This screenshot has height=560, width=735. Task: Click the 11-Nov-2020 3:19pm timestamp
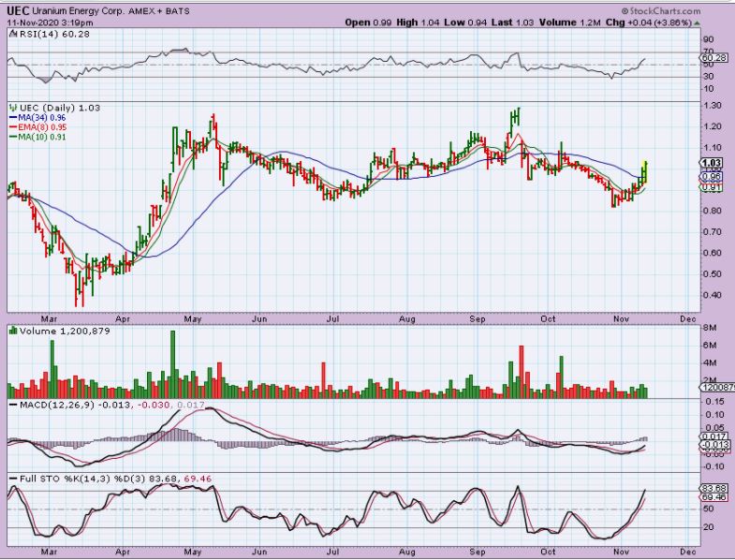[x=50, y=22]
